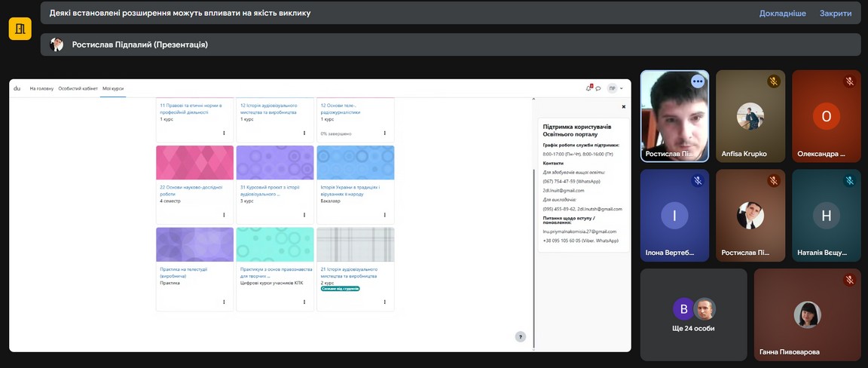Image resolution: width=868 pixels, height=368 pixels.
Task: Dismiss the banner with Закрити
Action: tap(836, 13)
